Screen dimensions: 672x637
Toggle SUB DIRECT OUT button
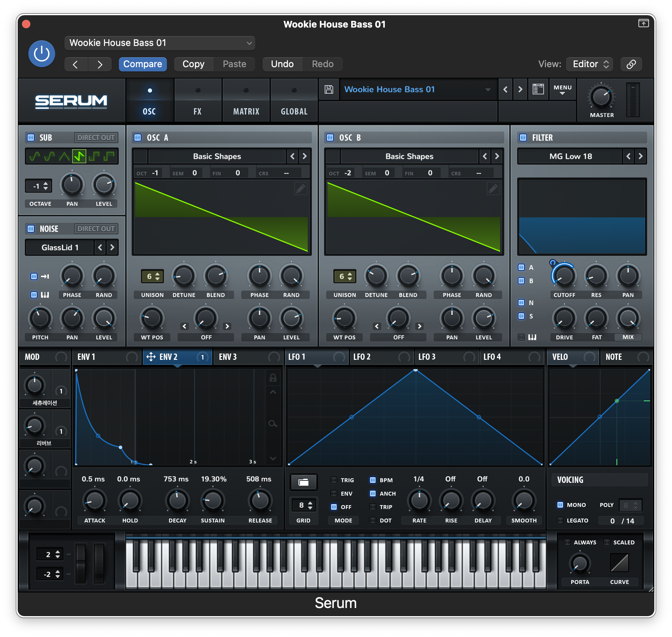tap(96, 138)
